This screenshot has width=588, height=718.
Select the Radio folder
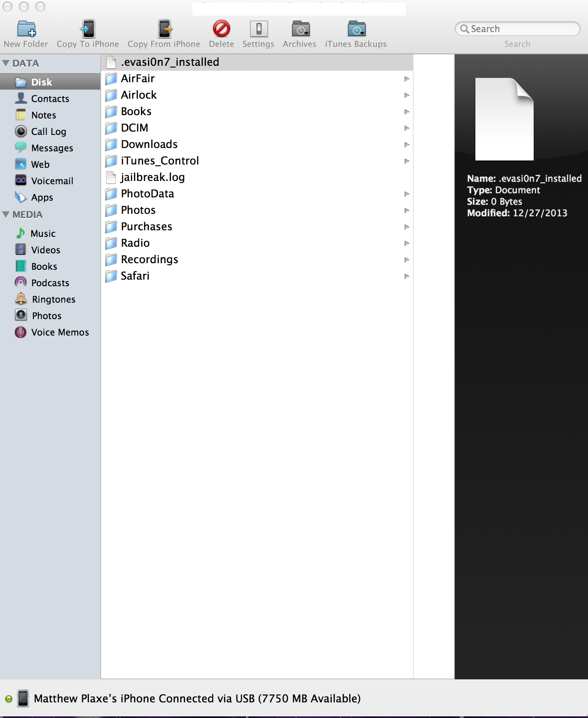pyautogui.click(x=257, y=243)
